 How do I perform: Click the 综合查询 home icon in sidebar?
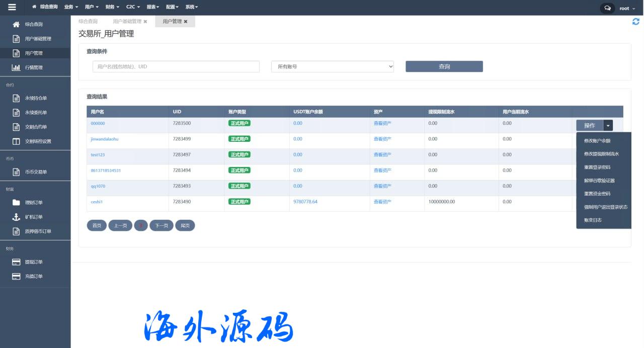16,24
